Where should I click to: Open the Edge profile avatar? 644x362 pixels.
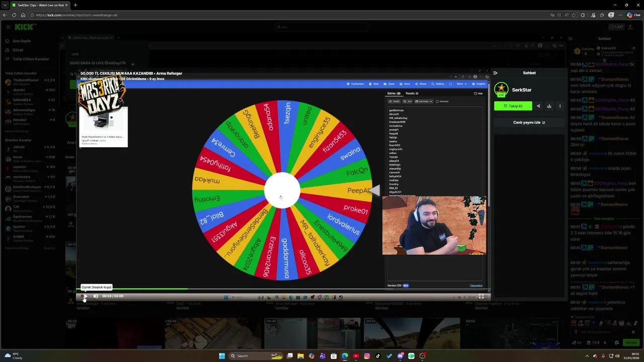coord(611,15)
